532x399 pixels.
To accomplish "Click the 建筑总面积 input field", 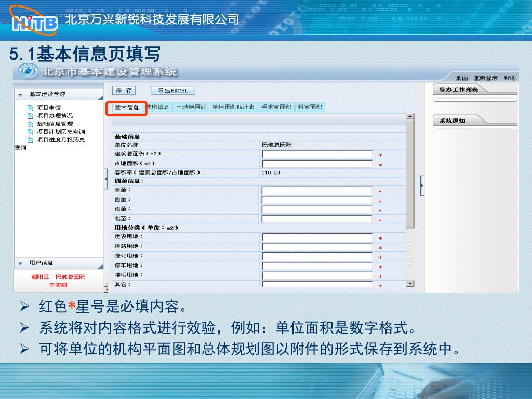I will coord(317,155).
